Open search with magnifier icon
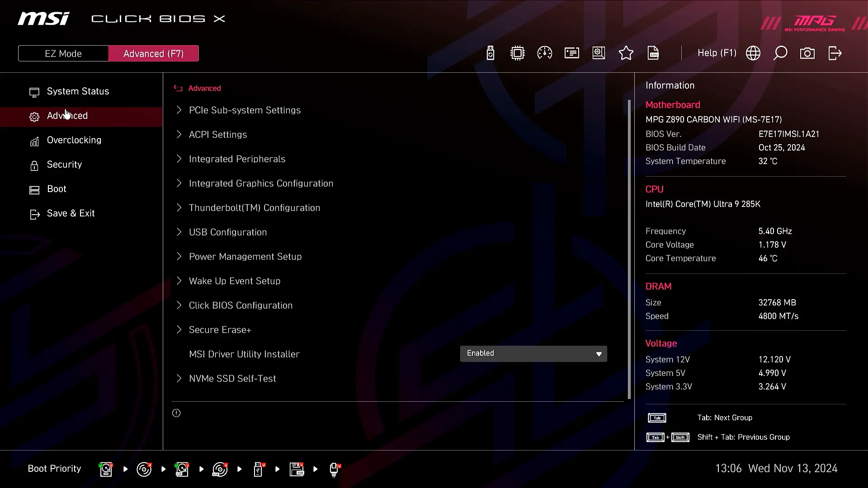This screenshot has height=488, width=868. (780, 53)
